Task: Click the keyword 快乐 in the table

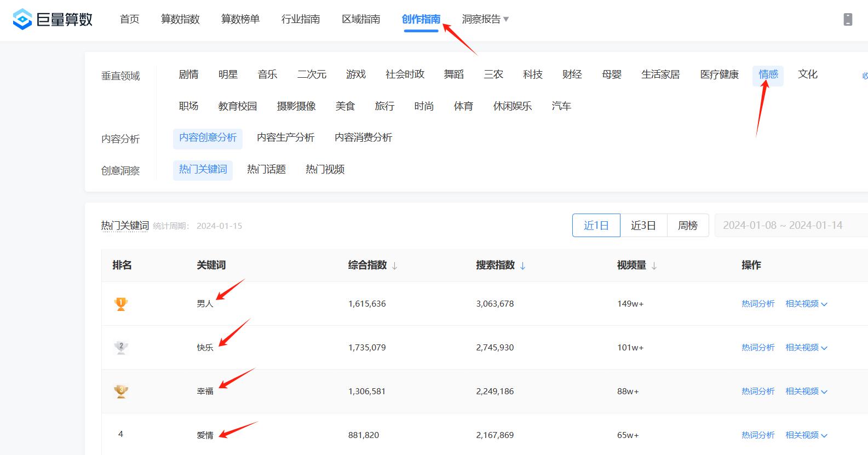Action: pyautogui.click(x=205, y=348)
